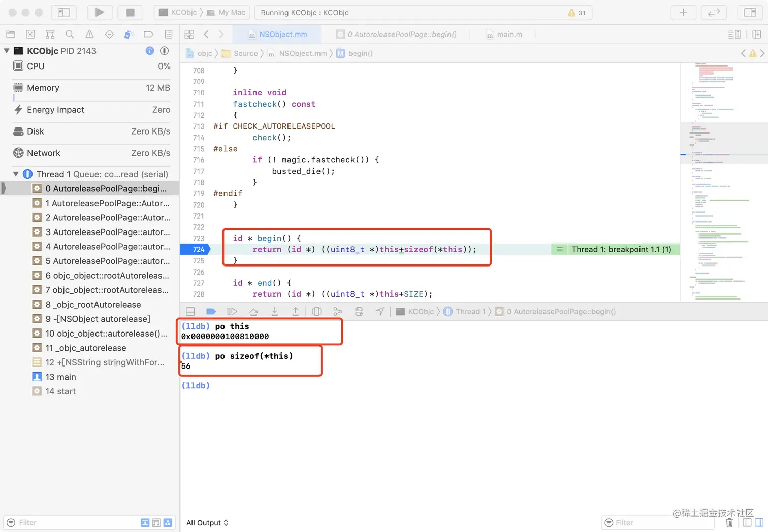Open the All Output console dropdown

pyautogui.click(x=207, y=523)
